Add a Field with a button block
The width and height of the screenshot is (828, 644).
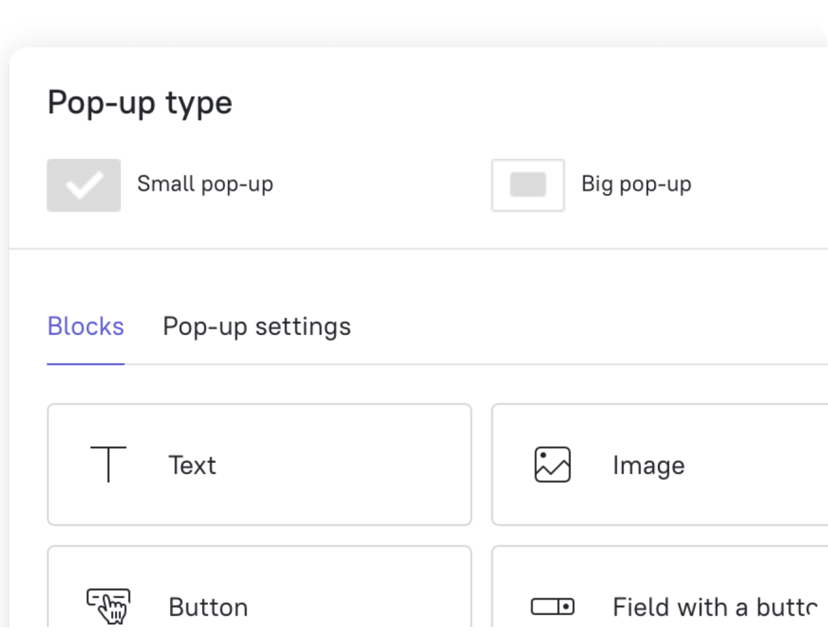pyautogui.click(x=660, y=587)
